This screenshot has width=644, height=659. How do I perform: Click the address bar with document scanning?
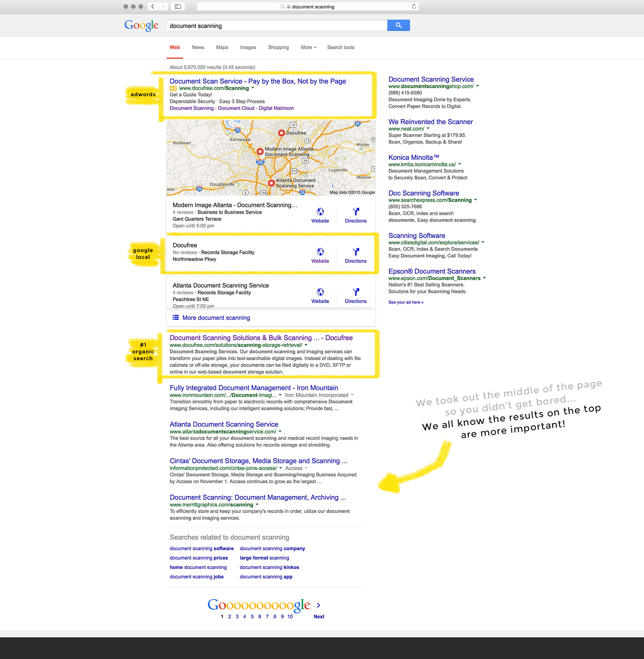click(x=308, y=6)
